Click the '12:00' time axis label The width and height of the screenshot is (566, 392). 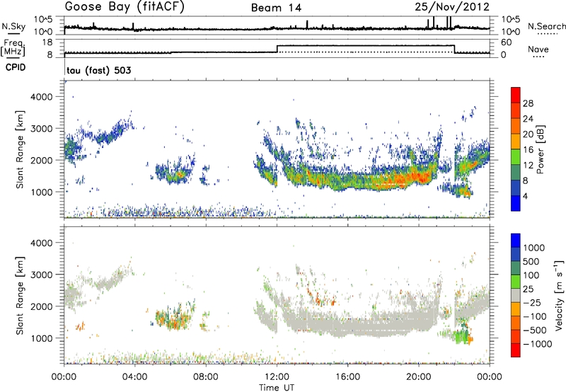277,377
